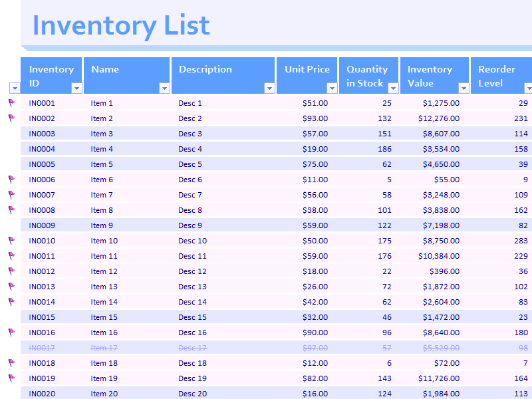Click the flag icon beside IN0010

[x=10, y=241]
